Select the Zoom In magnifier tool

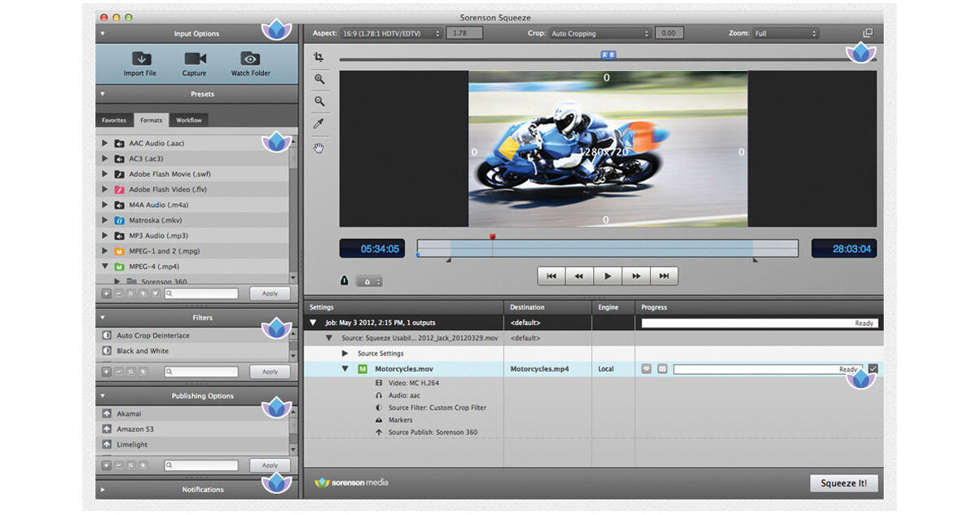click(319, 79)
